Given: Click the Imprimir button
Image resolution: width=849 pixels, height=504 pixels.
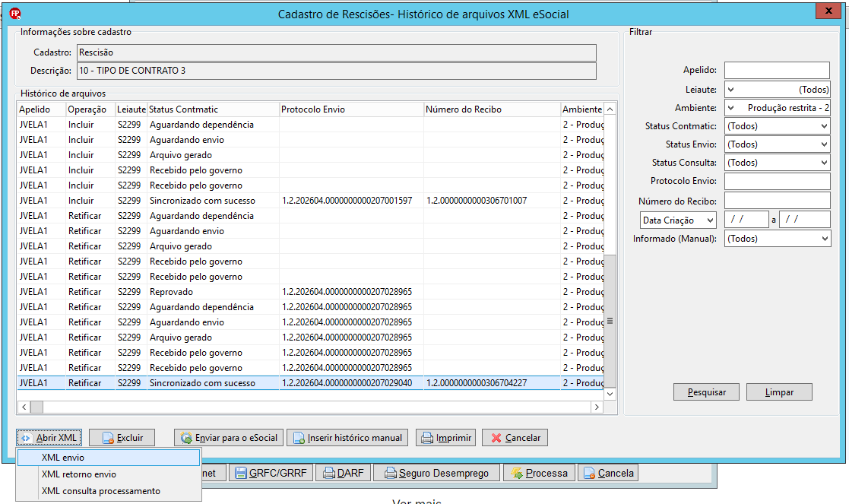Looking at the screenshot, I should 445,437.
